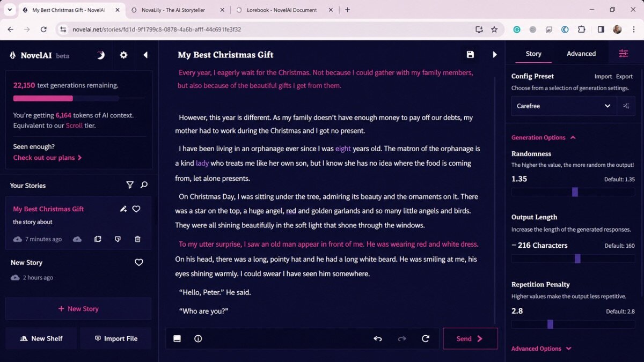
Task: Click the site info icon in address bar
Action: (63, 29)
